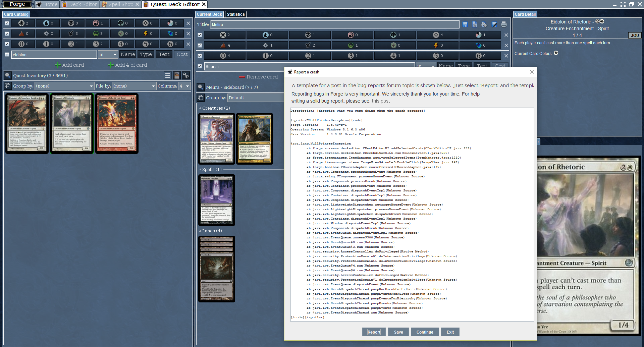
Task: Open the Pile by dropdown
Action: tap(134, 86)
